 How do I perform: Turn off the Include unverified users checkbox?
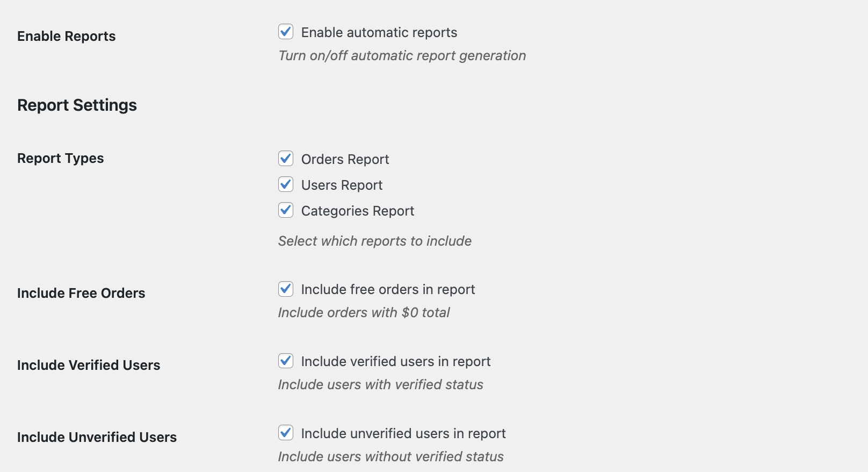286,433
